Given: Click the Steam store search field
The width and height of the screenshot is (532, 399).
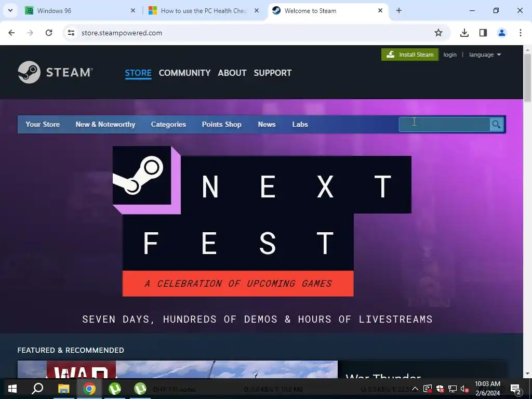Looking at the screenshot, I should coord(444,125).
